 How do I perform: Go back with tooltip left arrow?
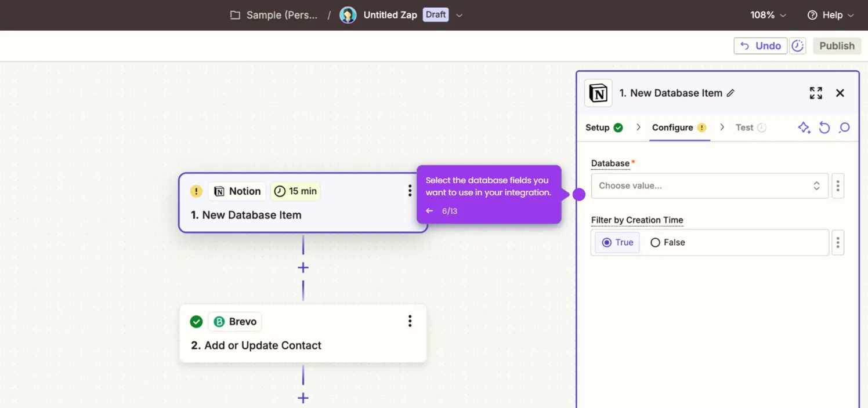pos(429,211)
